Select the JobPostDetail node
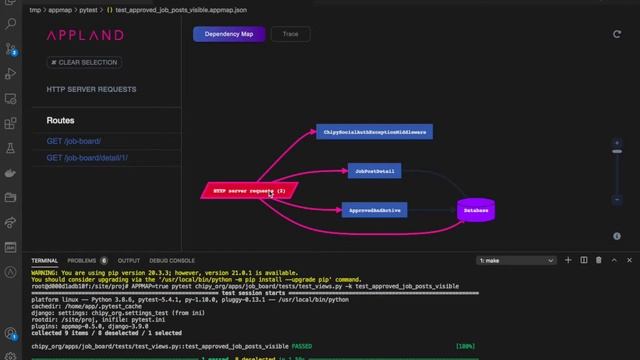640x360 pixels. (374, 171)
